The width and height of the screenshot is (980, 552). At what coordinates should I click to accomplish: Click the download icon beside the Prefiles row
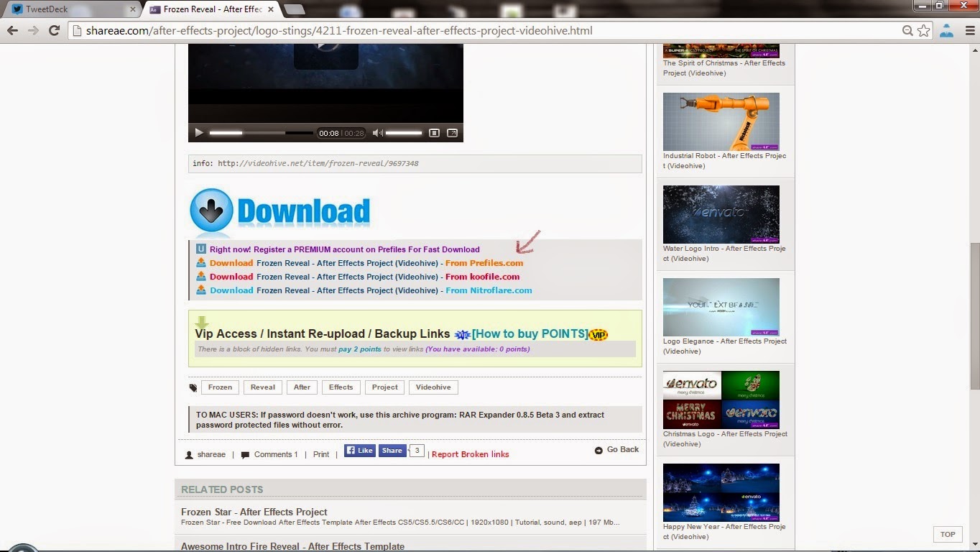point(201,263)
